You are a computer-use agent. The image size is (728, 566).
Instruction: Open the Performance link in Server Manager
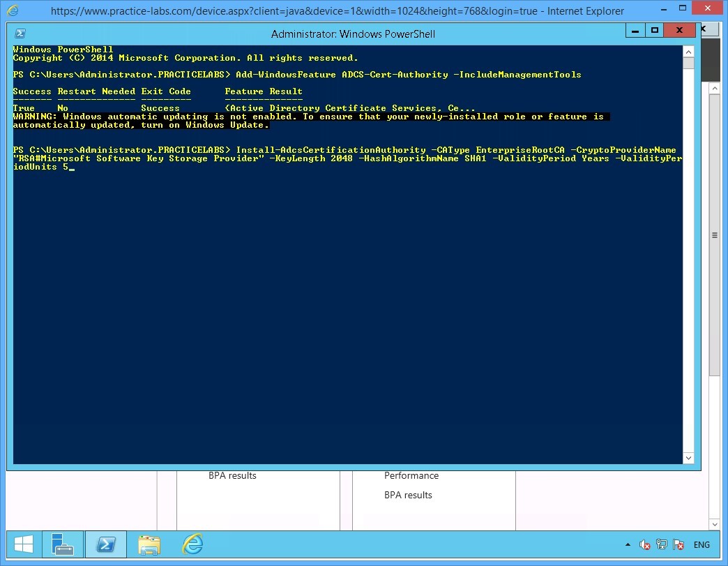411,475
